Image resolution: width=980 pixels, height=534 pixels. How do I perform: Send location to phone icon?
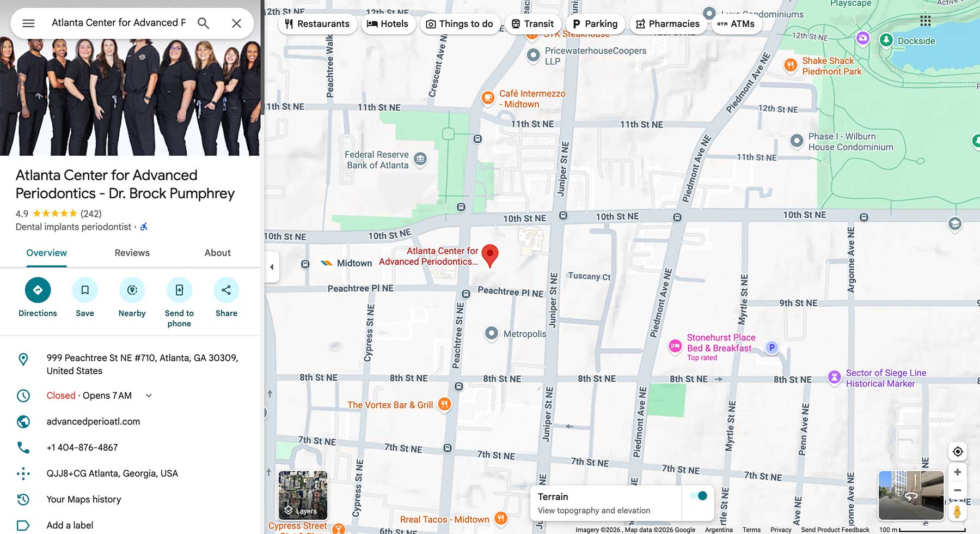[x=179, y=290]
